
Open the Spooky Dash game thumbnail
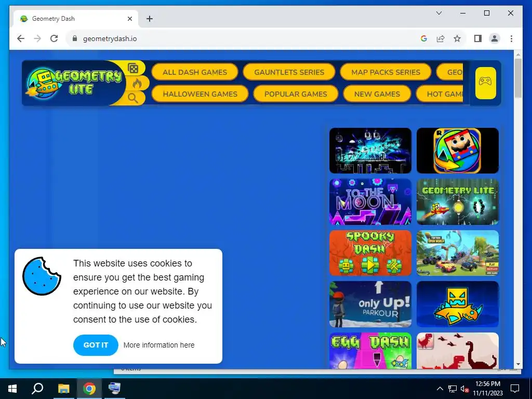(x=370, y=253)
